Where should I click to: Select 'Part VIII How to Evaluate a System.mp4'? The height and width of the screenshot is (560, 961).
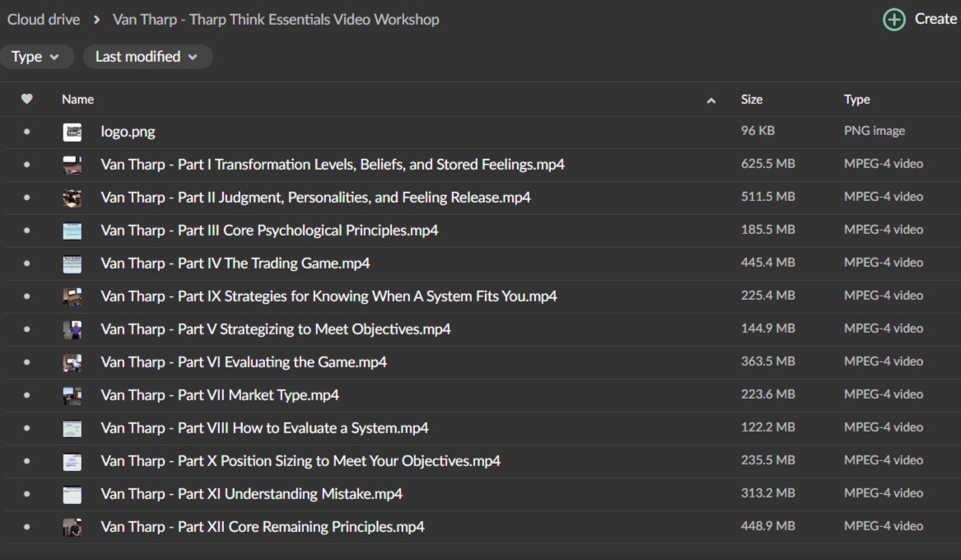click(x=265, y=428)
